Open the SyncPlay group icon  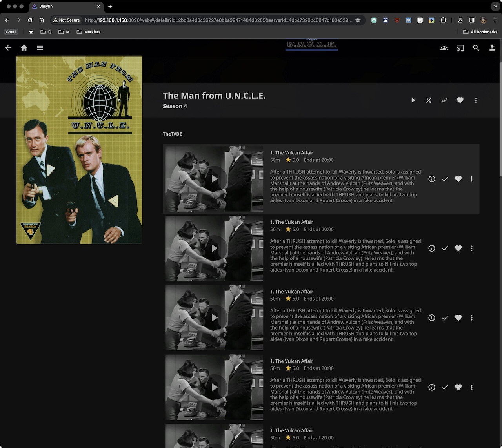444,48
